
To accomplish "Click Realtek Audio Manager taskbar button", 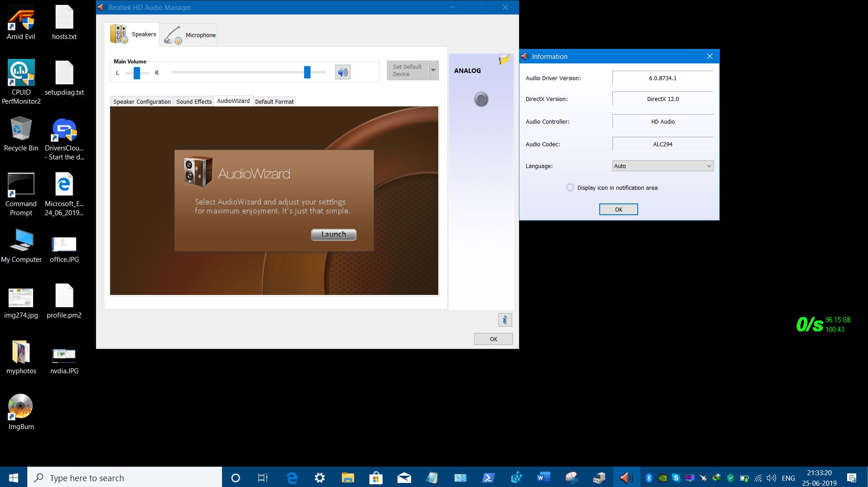I will [626, 477].
